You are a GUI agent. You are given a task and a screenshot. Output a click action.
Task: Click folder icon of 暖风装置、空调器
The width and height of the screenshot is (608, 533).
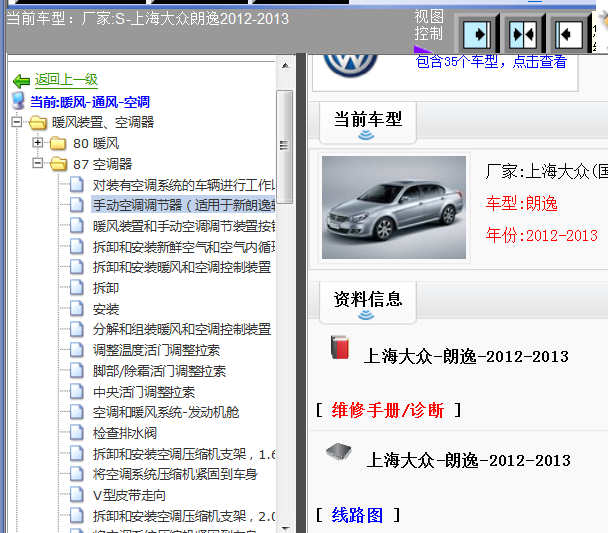[38, 122]
